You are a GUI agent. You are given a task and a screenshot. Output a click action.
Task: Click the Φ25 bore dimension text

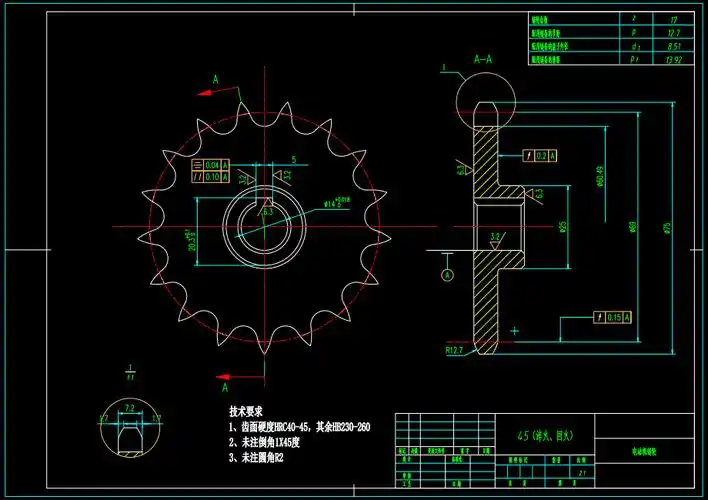click(564, 227)
